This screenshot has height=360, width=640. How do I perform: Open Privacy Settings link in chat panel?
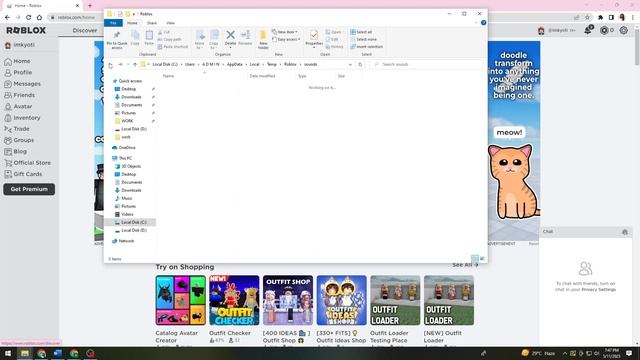(x=599, y=290)
